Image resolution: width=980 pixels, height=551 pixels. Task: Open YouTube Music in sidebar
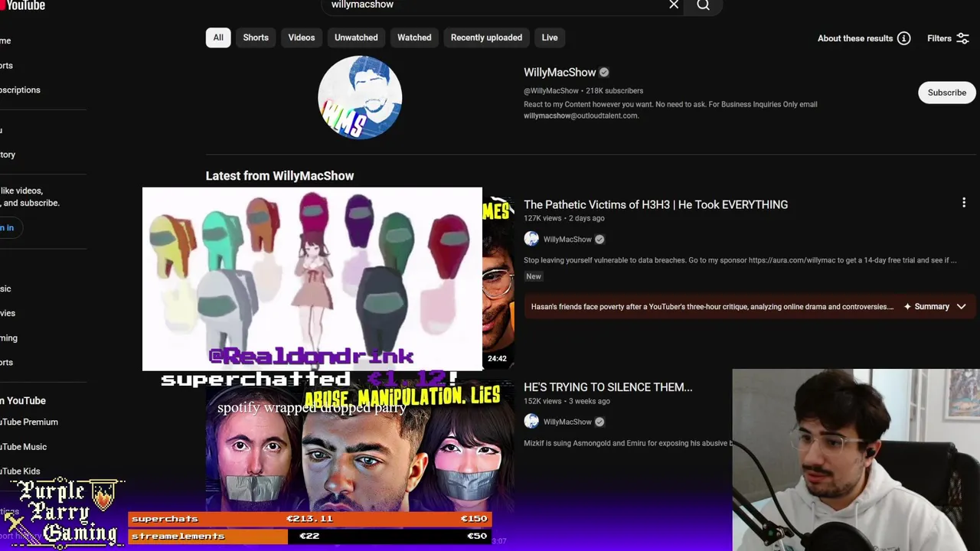click(24, 447)
